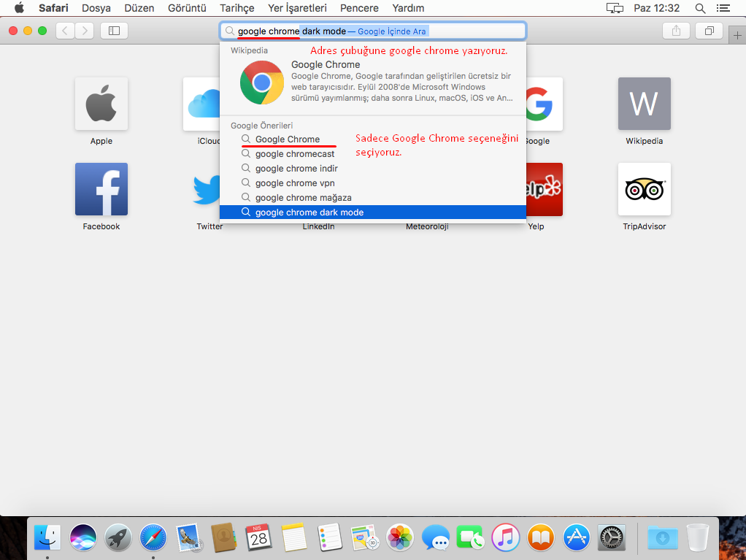
Task: Open Messages speech bubble icon in Dock
Action: pyautogui.click(x=435, y=537)
